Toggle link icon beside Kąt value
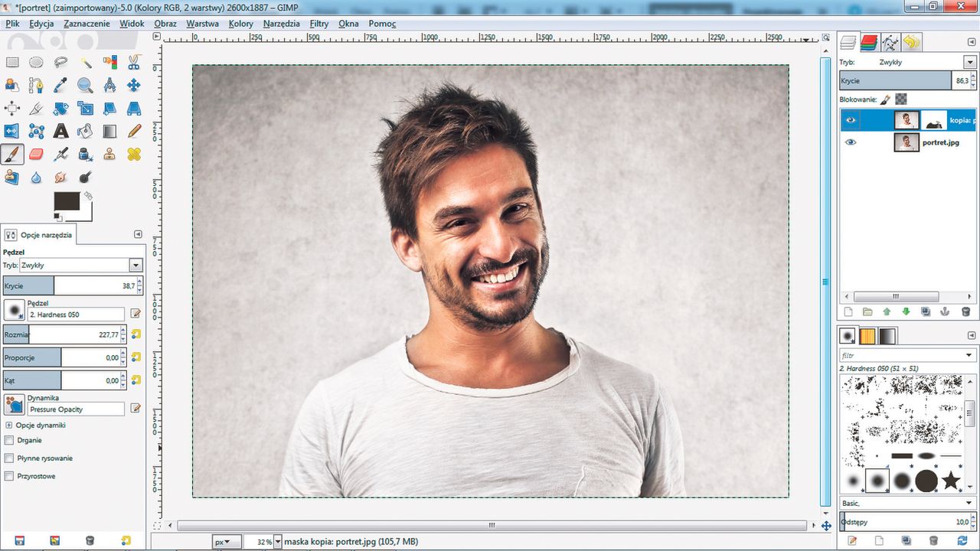 tap(136, 380)
